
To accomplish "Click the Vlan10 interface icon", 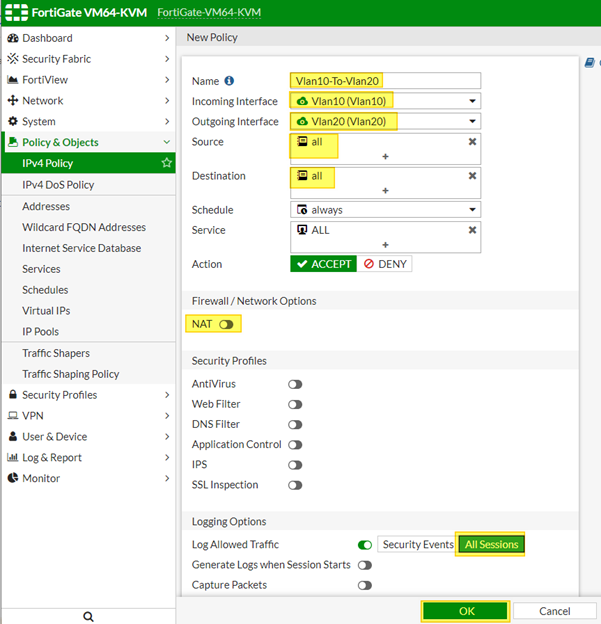I will (302, 101).
